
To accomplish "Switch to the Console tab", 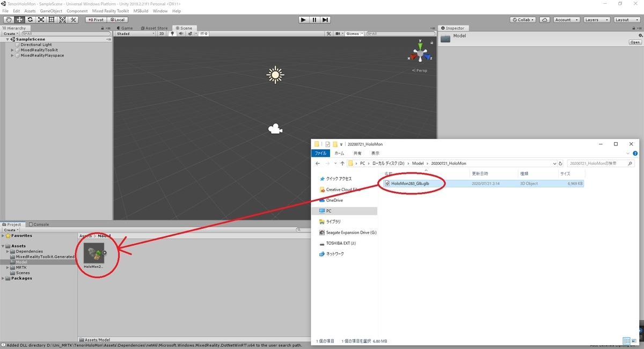I will (x=39, y=224).
